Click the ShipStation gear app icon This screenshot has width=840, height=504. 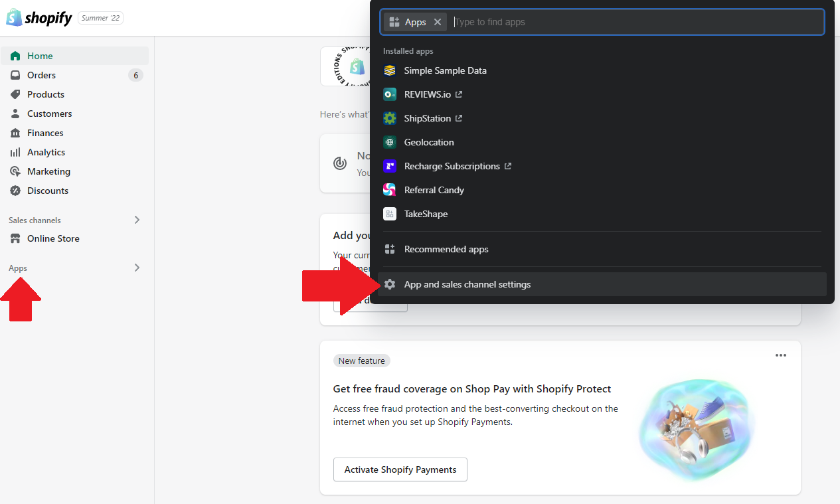(390, 118)
